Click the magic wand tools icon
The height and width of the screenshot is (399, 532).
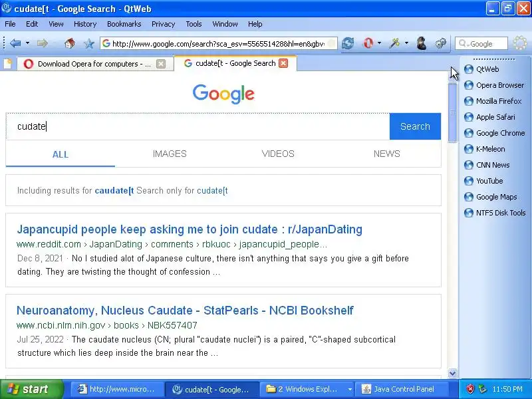[394, 43]
